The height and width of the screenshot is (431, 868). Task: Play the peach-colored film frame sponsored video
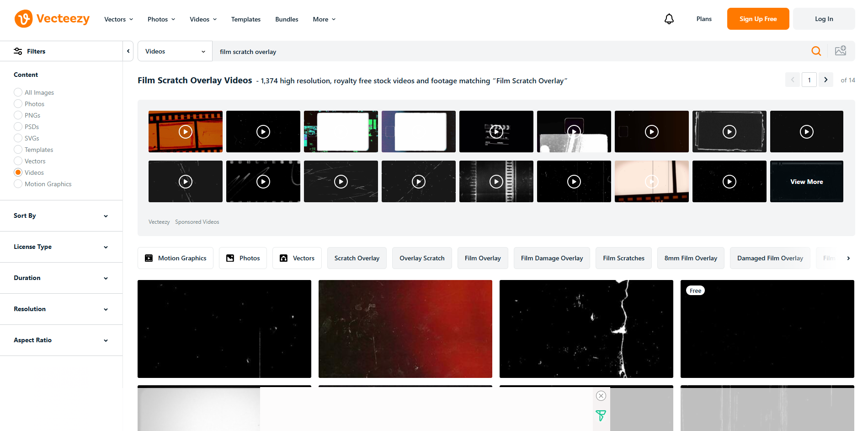tap(652, 182)
